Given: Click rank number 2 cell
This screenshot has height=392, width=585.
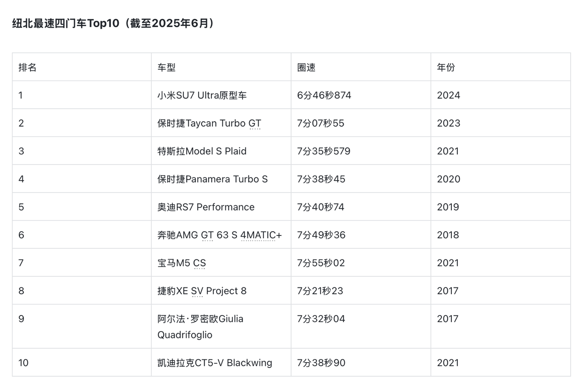Looking at the screenshot, I should 82,123.
